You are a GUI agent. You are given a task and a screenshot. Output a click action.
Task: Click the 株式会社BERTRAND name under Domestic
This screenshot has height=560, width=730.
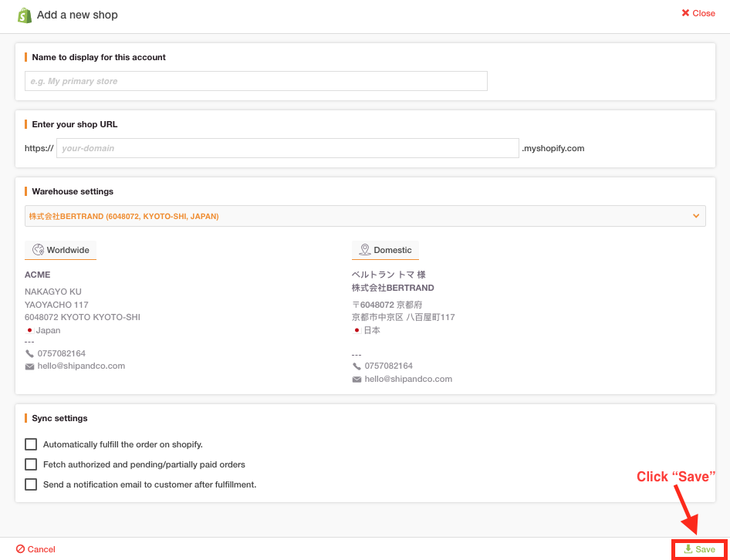coord(393,288)
